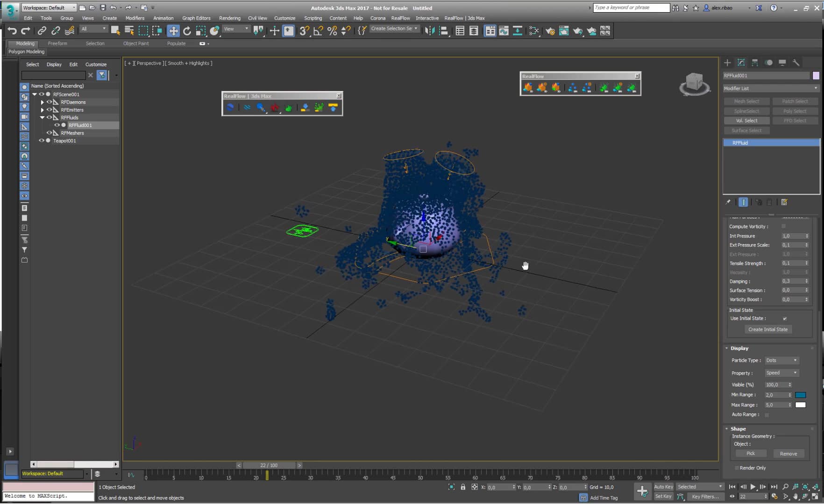
Task: Click the Vol. Select modifier button
Action: (746, 121)
